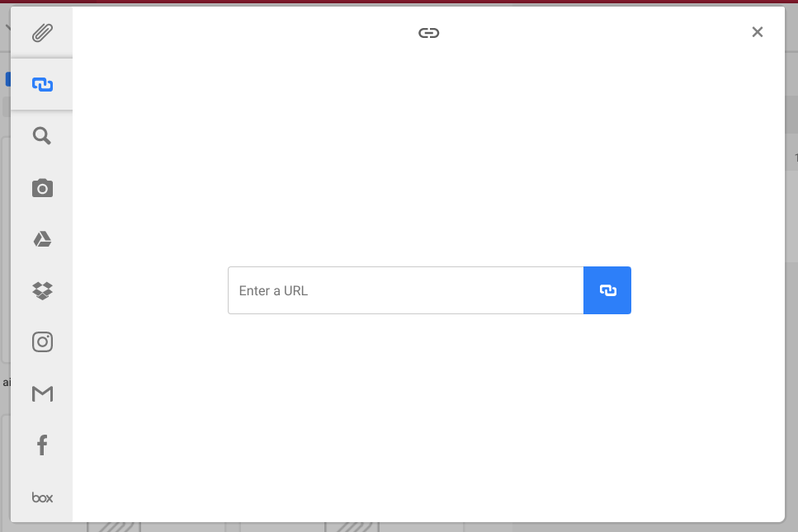Select the My Device paperclip source
This screenshot has height=532, width=798.
click(x=42, y=33)
